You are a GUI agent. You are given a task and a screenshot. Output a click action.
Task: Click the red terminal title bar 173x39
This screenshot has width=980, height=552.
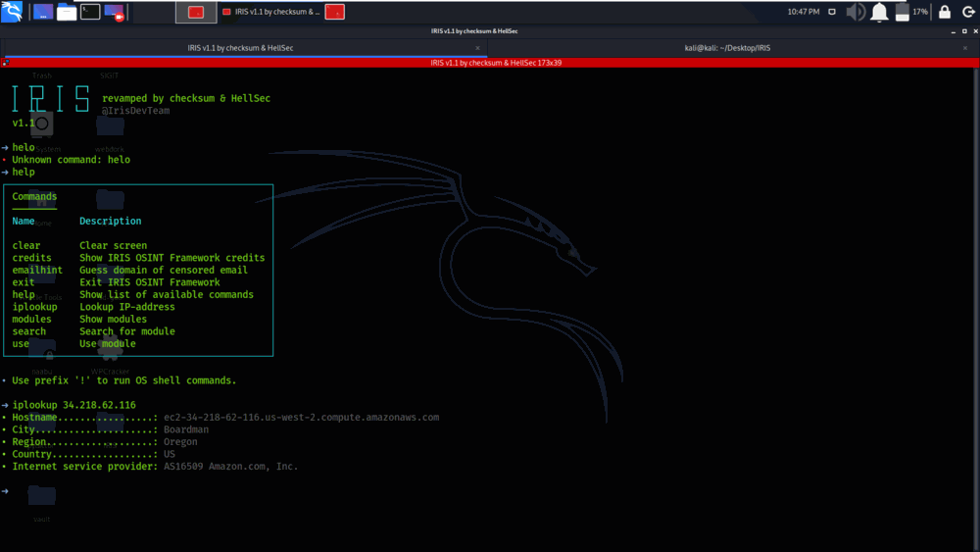click(x=496, y=63)
